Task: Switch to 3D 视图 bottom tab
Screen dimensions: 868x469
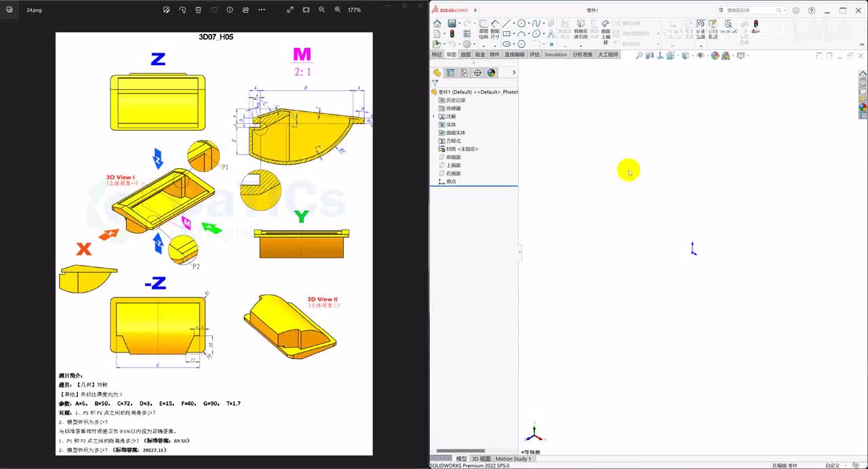Action: (x=481, y=459)
